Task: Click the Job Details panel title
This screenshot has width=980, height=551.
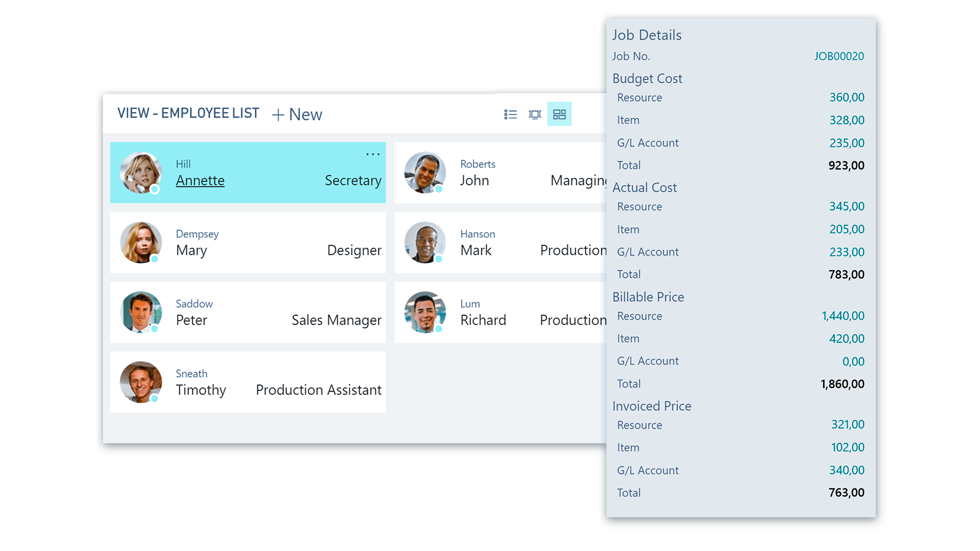Action: pyautogui.click(x=646, y=35)
